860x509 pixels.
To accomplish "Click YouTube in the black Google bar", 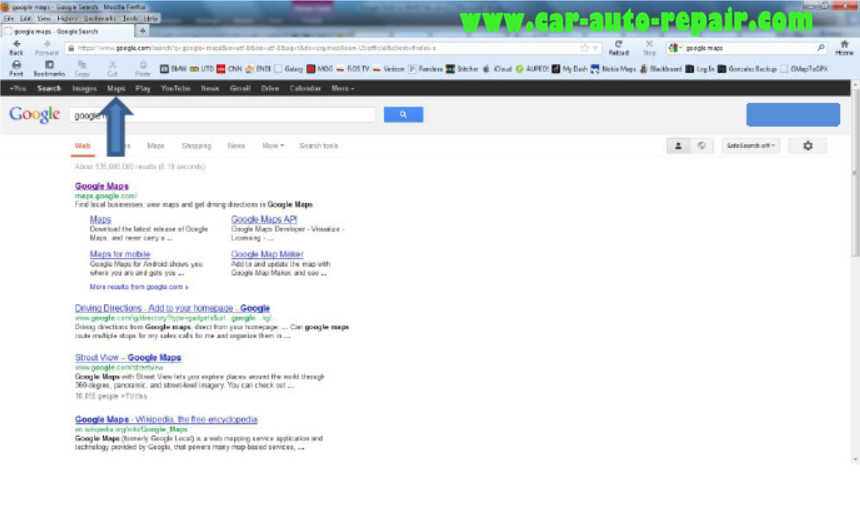I will tap(175, 88).
